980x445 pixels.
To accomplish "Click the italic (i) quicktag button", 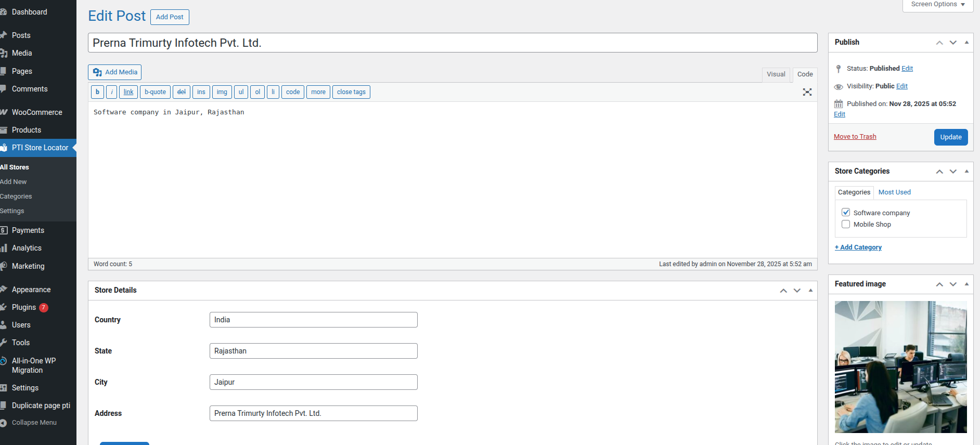I will [x=111, y=92].
